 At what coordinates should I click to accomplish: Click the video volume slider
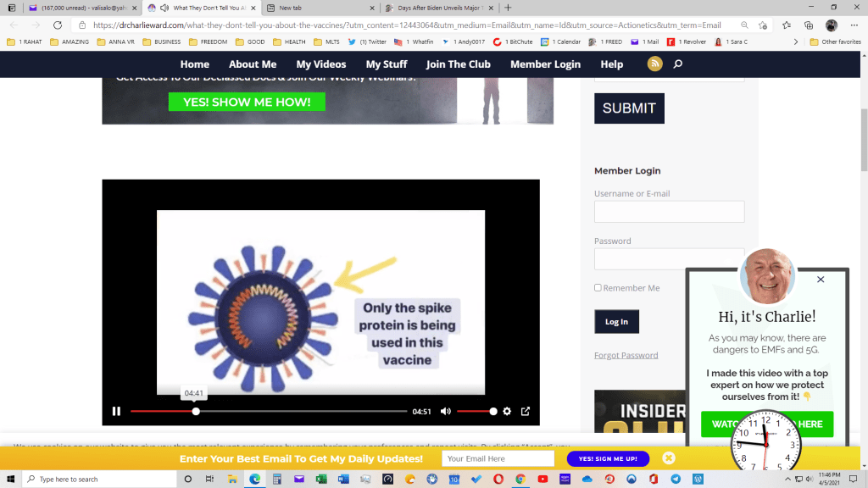[476, 412]
